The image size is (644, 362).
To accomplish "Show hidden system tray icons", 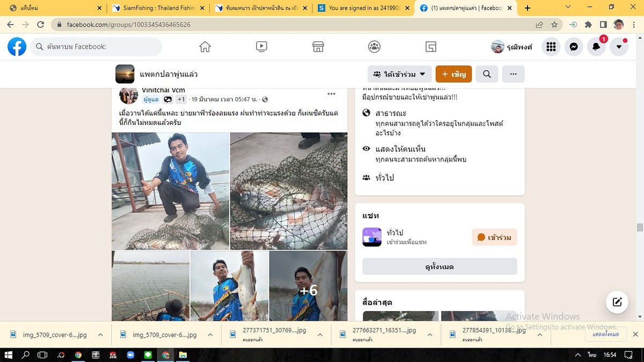I will [578, 355].
